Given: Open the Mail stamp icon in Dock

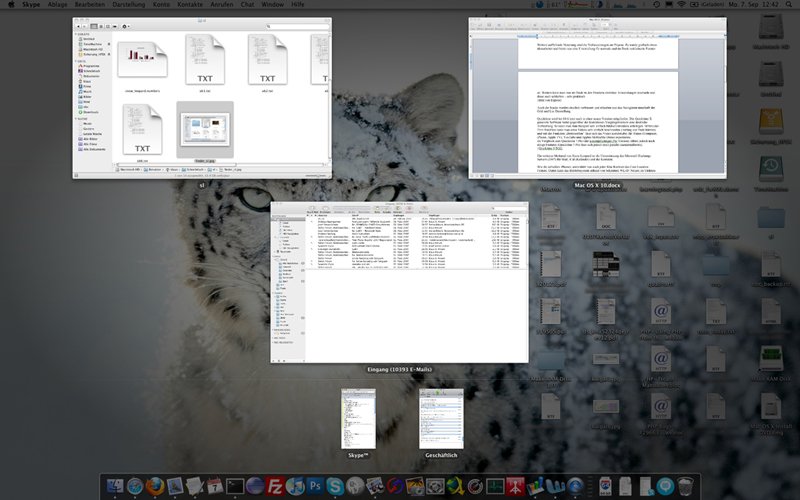Looking at the screenshot, I should pos(175,486).
